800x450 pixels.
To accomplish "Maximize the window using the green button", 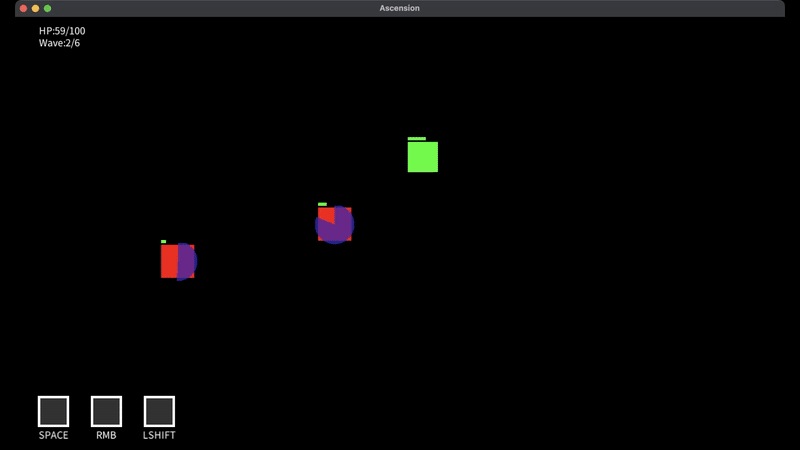I will 47,8.
